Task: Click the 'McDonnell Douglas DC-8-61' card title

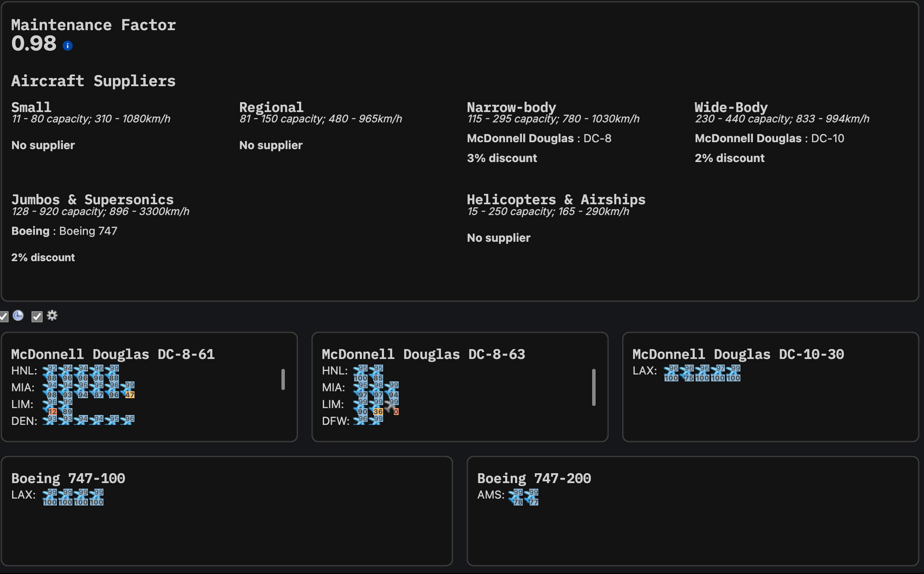Action: coord(113,354)
